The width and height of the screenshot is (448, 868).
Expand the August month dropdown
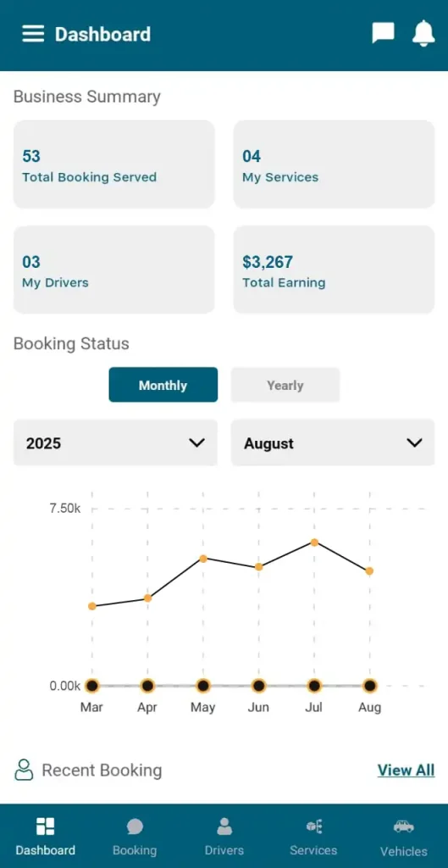click(333, 442)
